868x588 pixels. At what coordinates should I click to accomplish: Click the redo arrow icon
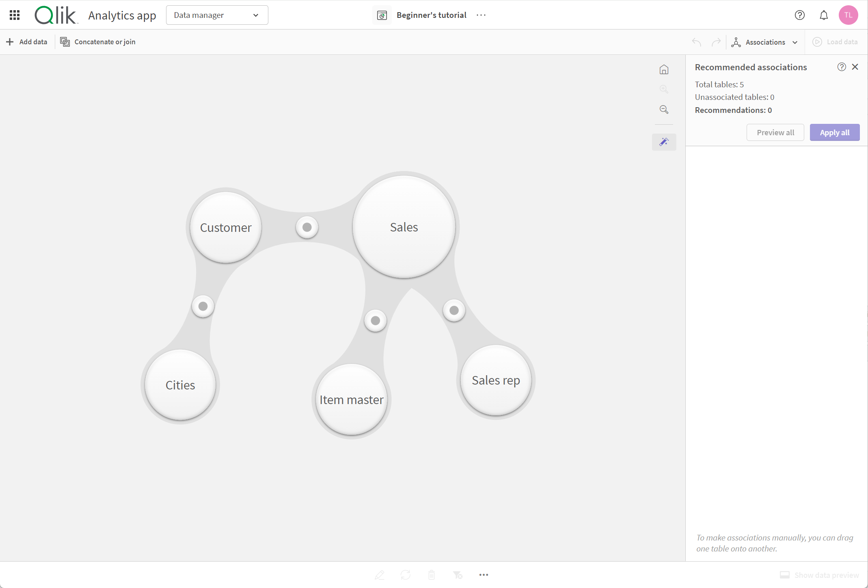(x=717, y=41)
